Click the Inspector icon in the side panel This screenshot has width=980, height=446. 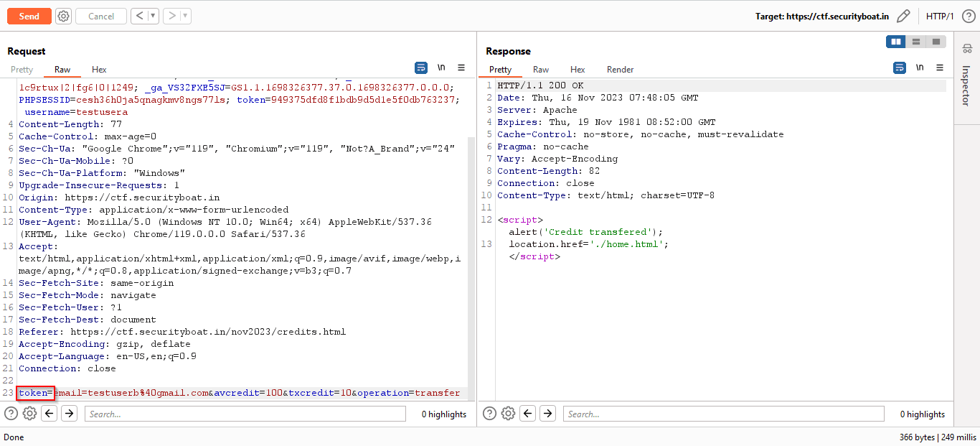(x=966, y=48)
